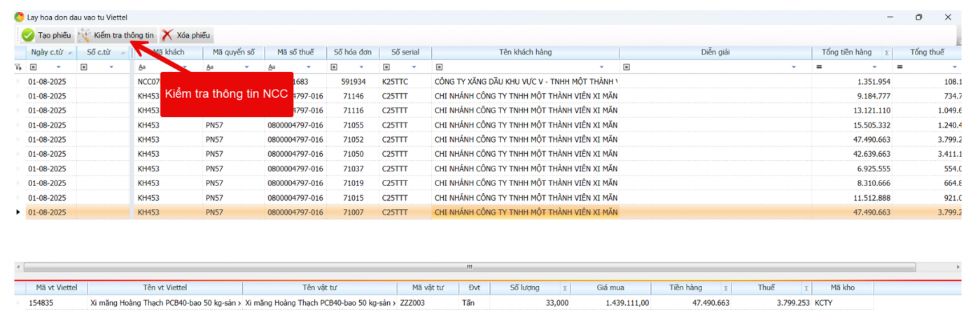Click the sigma icon on Tiền hàng header

[726, 288]
